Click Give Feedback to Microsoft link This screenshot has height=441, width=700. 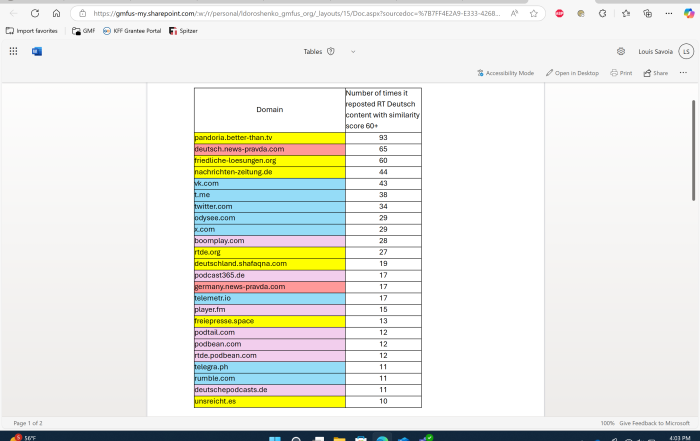coord(654,423)
